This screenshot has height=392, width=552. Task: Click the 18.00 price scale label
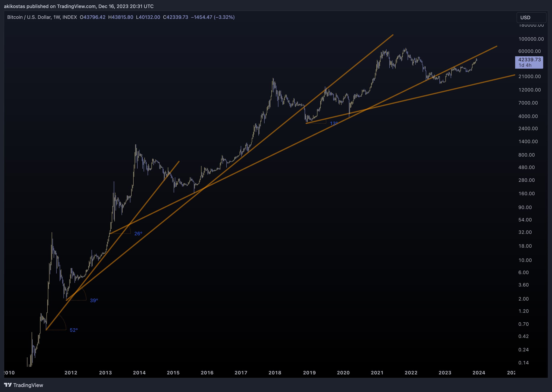pyautogui.click(x=525, y=246)
